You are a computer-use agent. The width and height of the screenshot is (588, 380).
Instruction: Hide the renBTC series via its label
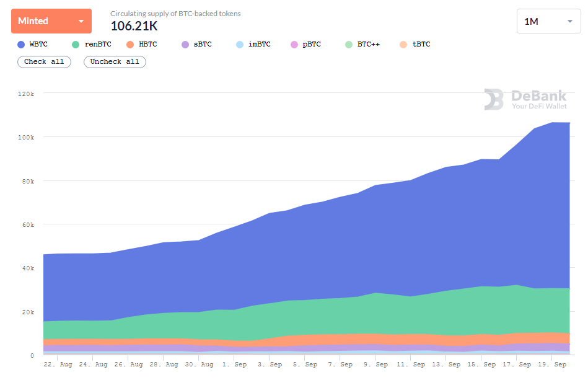click(98, 44)
